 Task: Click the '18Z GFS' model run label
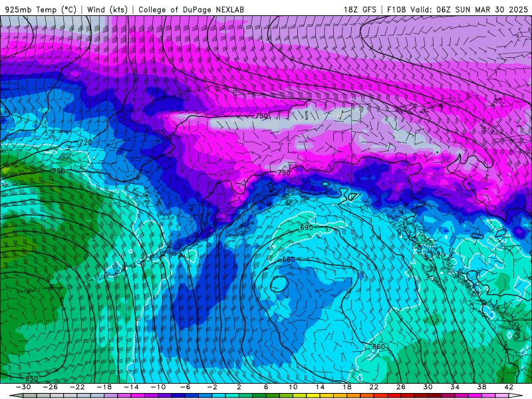[360, 9]
